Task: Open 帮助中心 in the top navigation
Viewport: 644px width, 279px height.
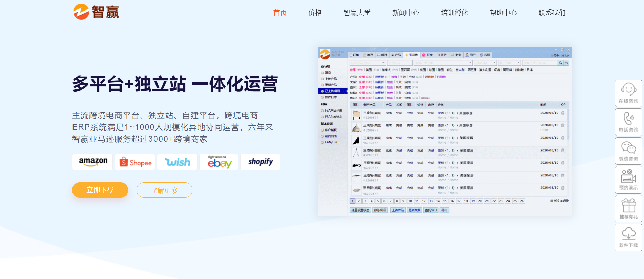Action: tap(503, 13)
